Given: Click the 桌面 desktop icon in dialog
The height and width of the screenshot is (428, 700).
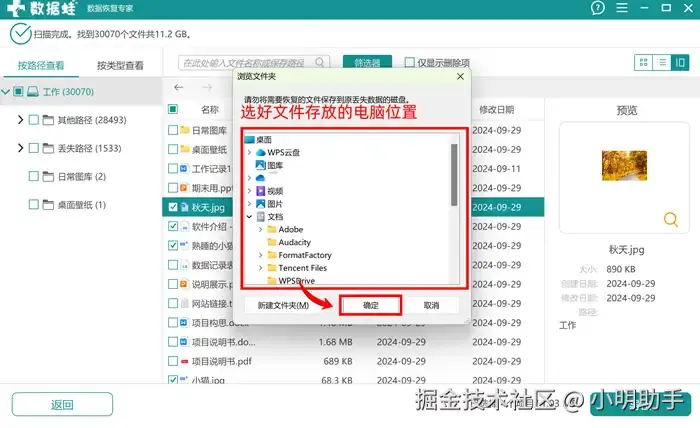Looking at the screenshot, I should [250, 140].
